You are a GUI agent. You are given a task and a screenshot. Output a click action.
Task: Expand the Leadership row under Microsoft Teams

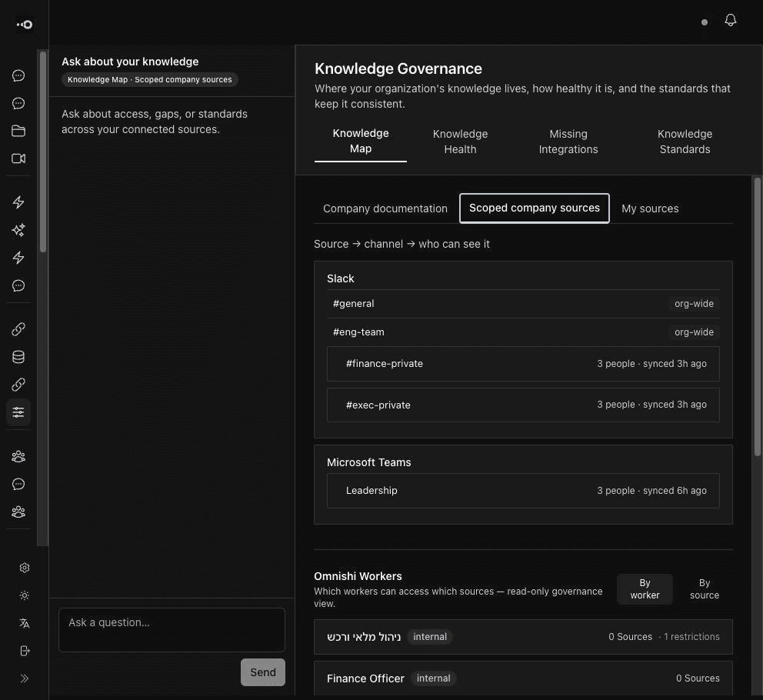(523, 491)
